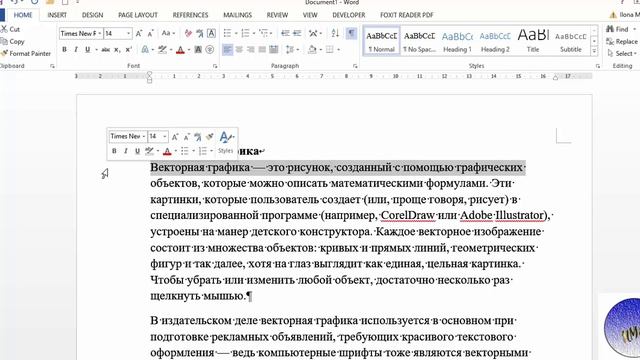
Task: Open ribbon font size dropdown
Action: point(129,33)
